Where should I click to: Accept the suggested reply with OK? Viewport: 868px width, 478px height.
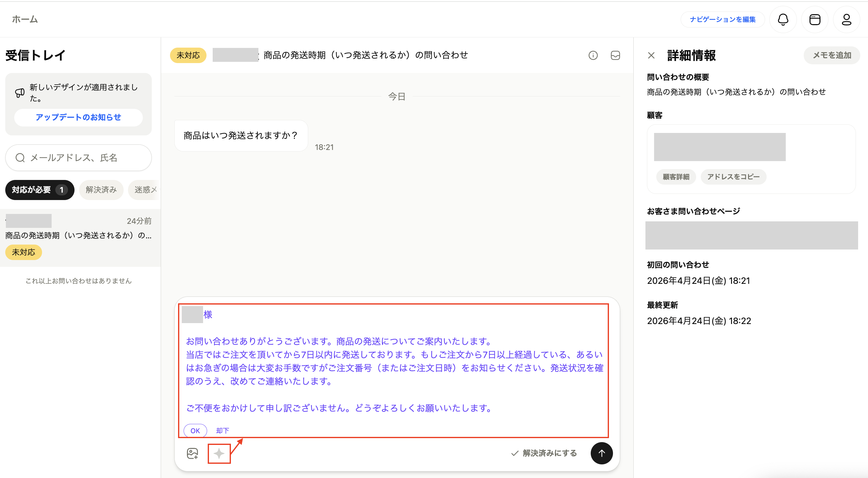pos(195,430)
